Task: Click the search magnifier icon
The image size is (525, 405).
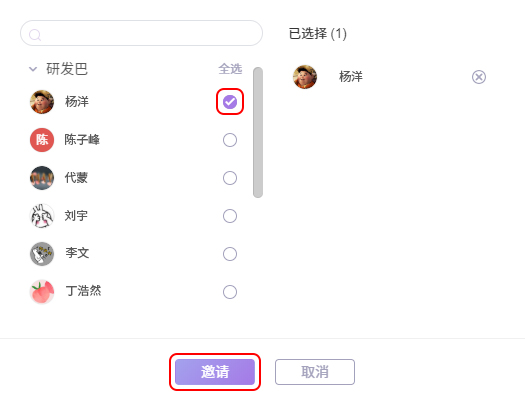Action: (x=35, y=34)
